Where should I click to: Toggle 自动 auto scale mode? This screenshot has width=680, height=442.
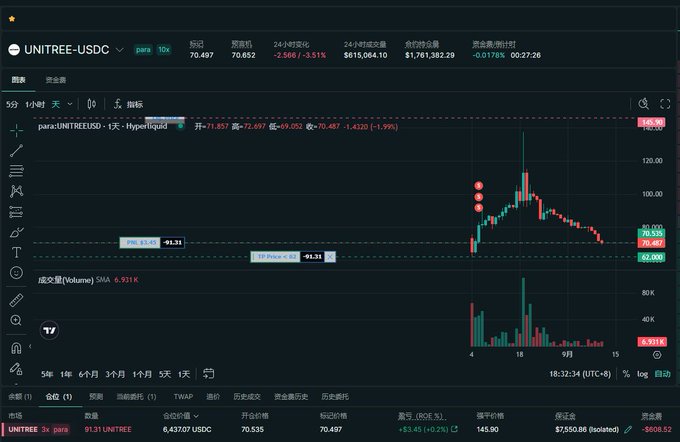tap(662, 374)
